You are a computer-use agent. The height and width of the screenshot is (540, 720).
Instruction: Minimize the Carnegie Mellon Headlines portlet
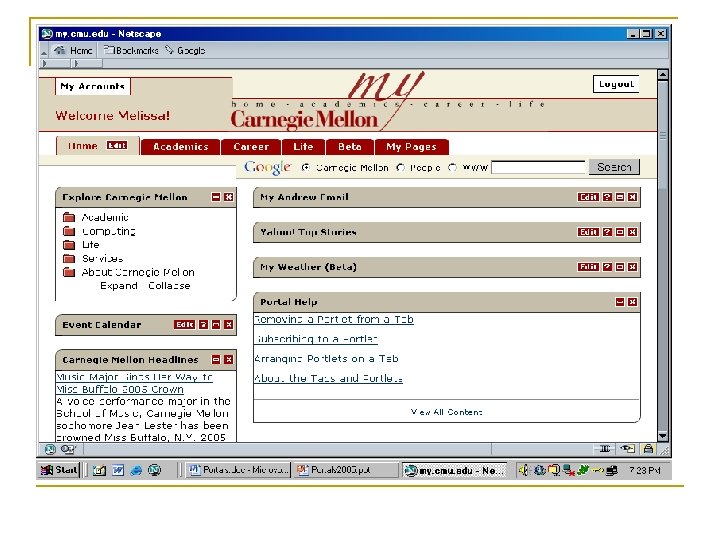pos(216,360)
